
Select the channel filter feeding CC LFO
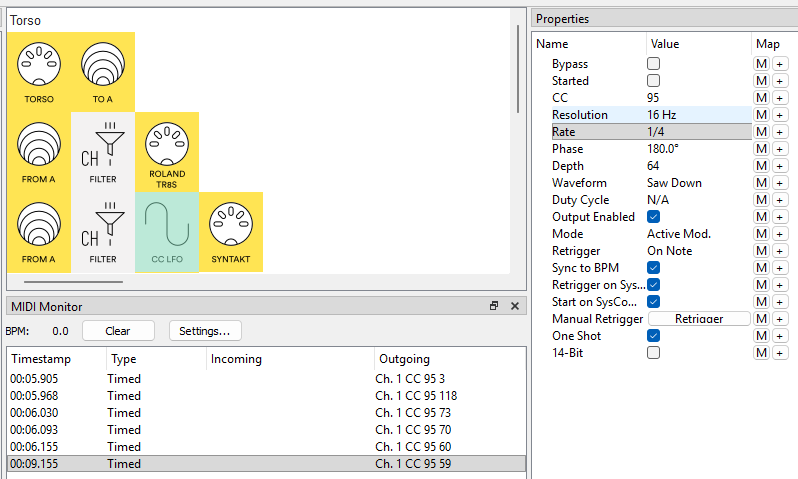pos(103,232)
